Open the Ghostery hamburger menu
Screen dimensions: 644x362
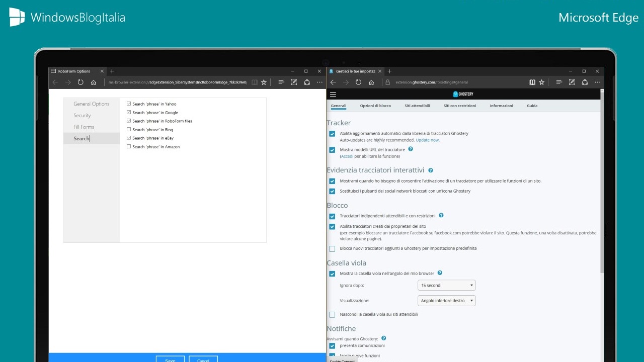coord(333,95)
